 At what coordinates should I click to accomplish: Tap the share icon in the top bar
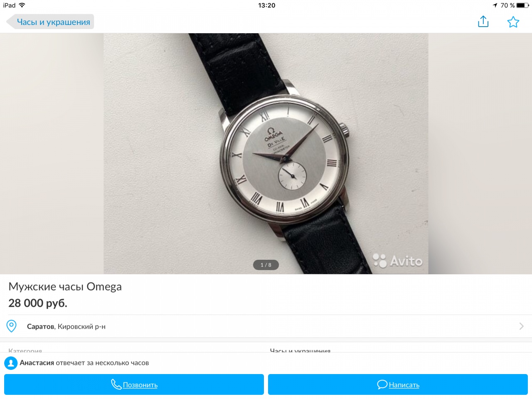point(483,22)
